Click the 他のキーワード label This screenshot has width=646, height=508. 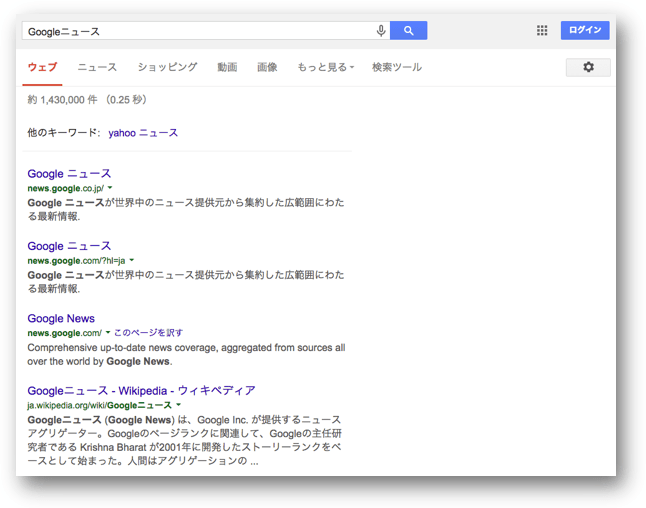63,133
